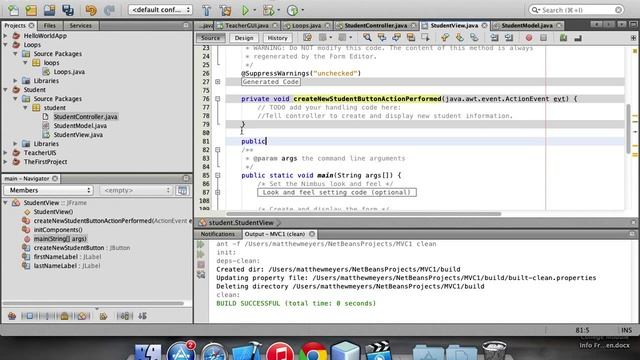This screenshot has height=360, width=640.
Task: Open the default config dropdown
Action: coord(160,10)
